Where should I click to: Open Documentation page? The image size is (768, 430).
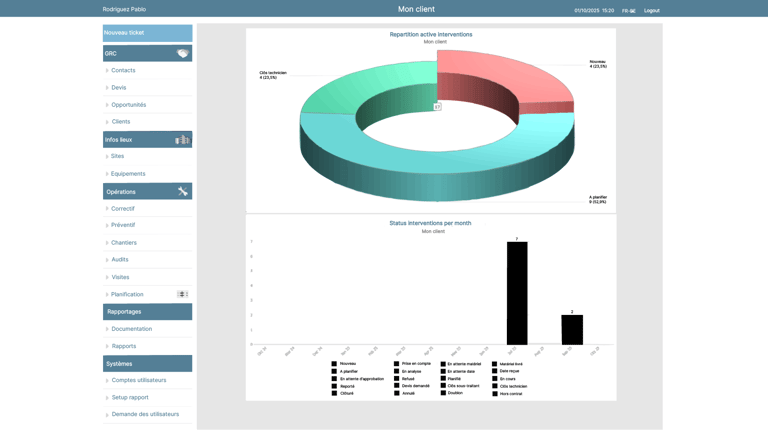(132, 329)
